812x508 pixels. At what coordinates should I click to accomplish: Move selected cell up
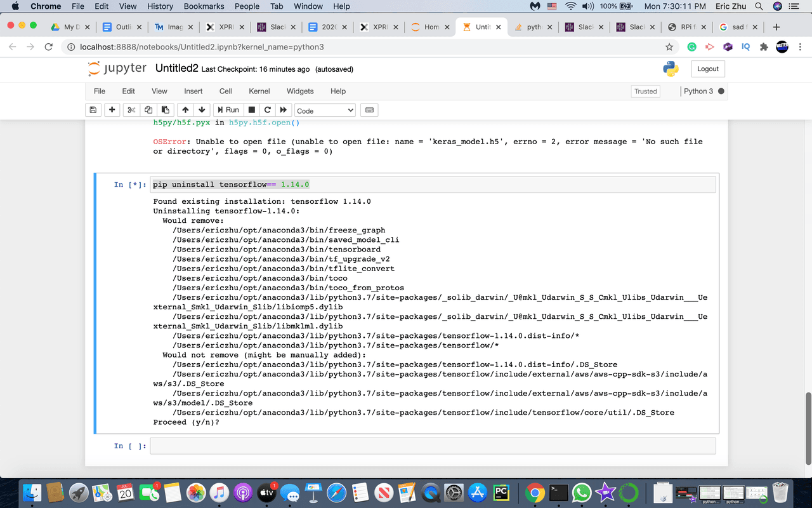pyautogui.click(x=185, y=110)
